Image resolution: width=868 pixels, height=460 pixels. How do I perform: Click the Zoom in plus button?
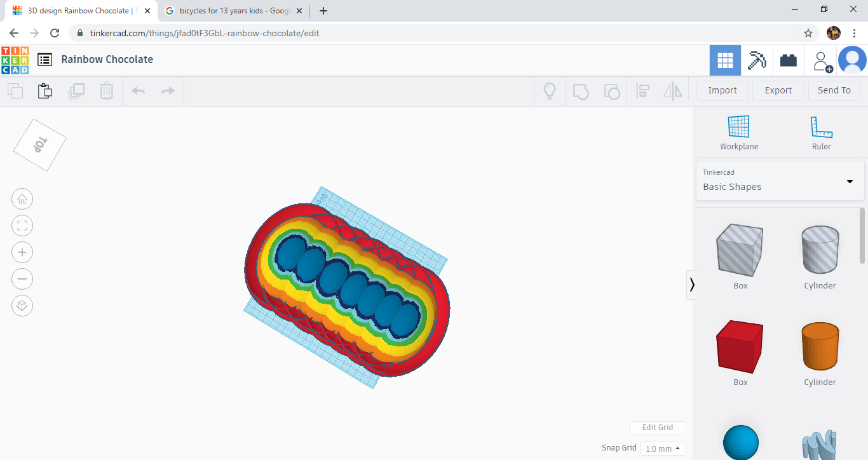pyautogui.click(x=22, y=252)
